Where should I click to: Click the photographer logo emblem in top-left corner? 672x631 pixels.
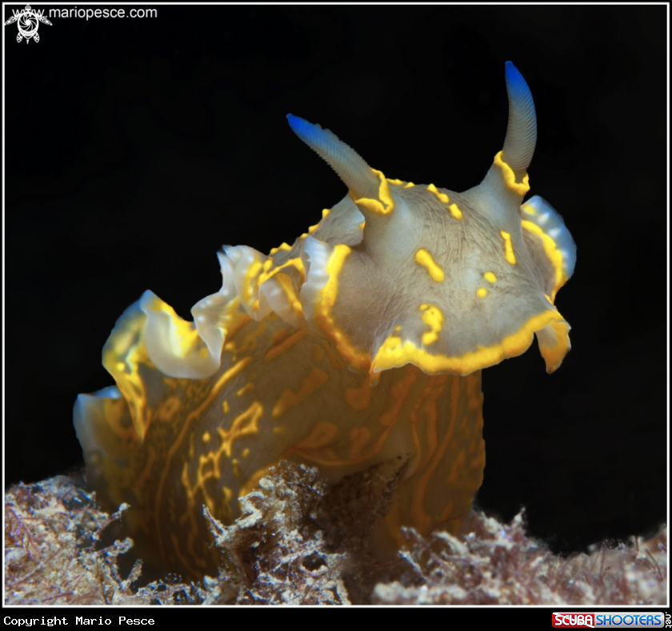tap(27, 23)
